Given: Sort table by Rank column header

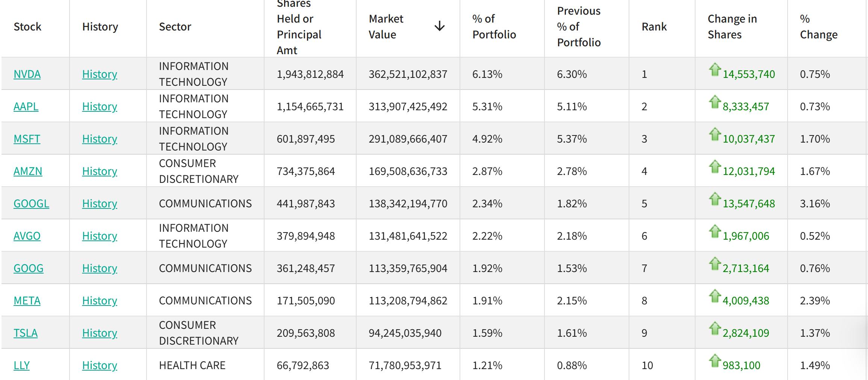Looking at the screenshot, I should tap(654, 27).
